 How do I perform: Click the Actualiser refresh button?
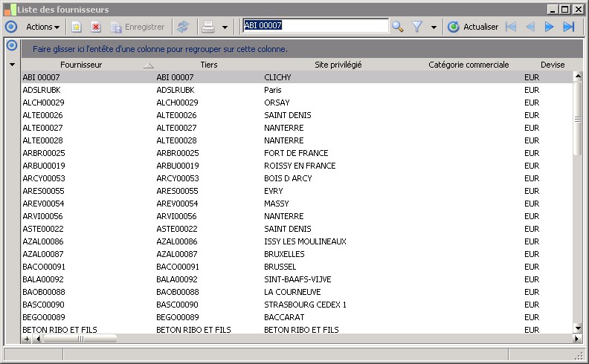(x=473, y=27)
